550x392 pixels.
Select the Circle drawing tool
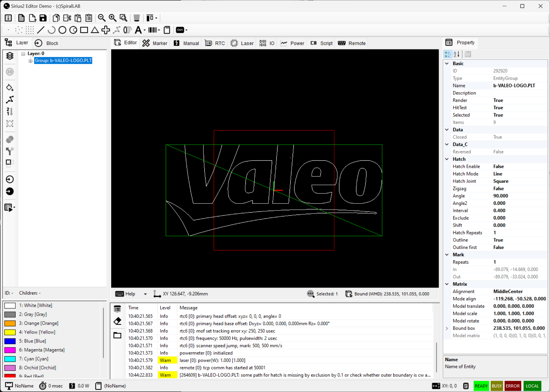[62, 30]
